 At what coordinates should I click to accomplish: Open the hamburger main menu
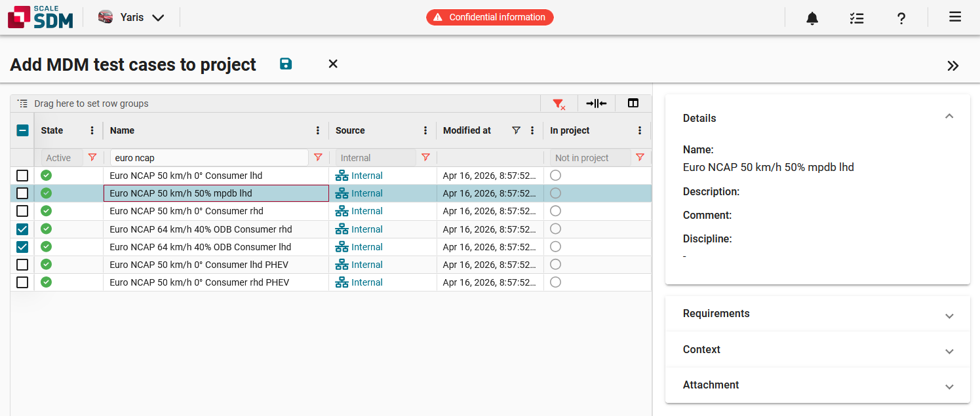click(x=954, y=17)
